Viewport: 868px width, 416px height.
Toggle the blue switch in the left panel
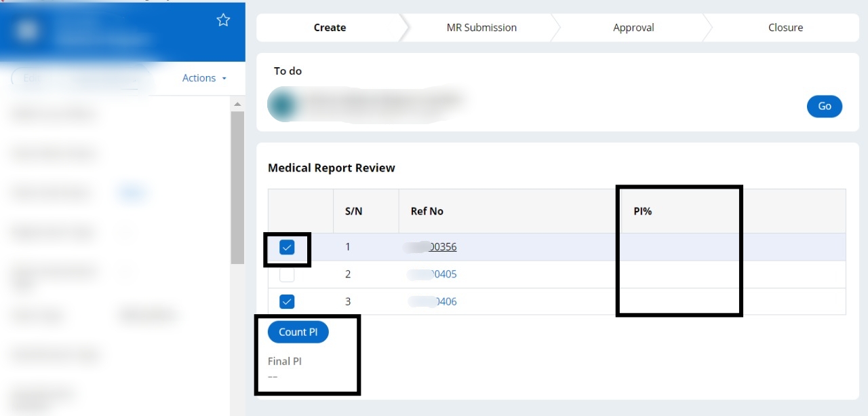tap(132, 193)
